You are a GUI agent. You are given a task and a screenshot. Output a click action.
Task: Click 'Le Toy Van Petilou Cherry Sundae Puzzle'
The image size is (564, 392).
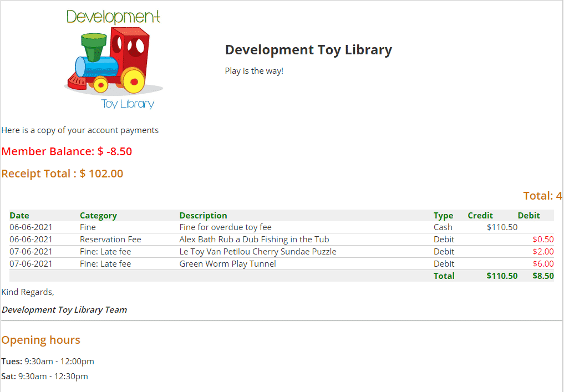(258, 252)
